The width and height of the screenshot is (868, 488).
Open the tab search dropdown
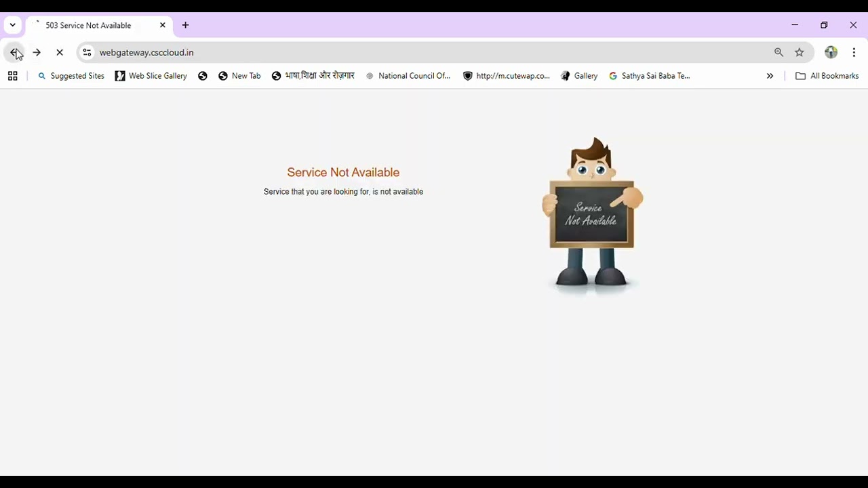click(12, 25)
